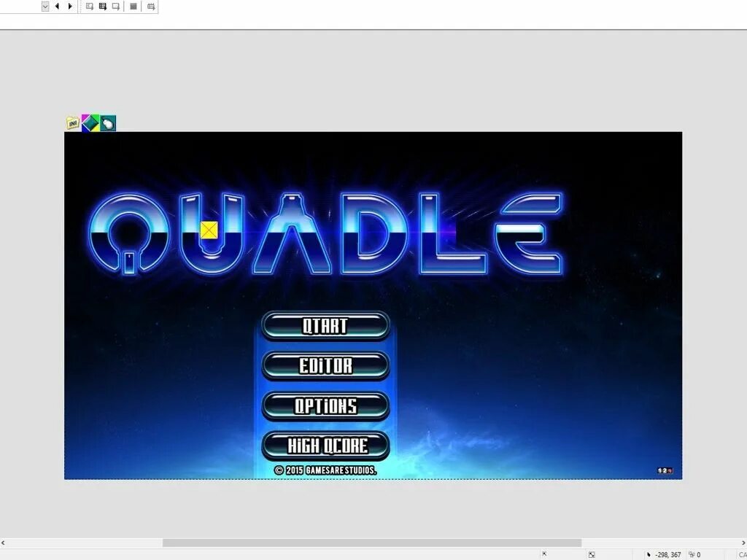
Task: Click the dark list-with-arrow toolbar icon
Action: click(x=102, y=6)
